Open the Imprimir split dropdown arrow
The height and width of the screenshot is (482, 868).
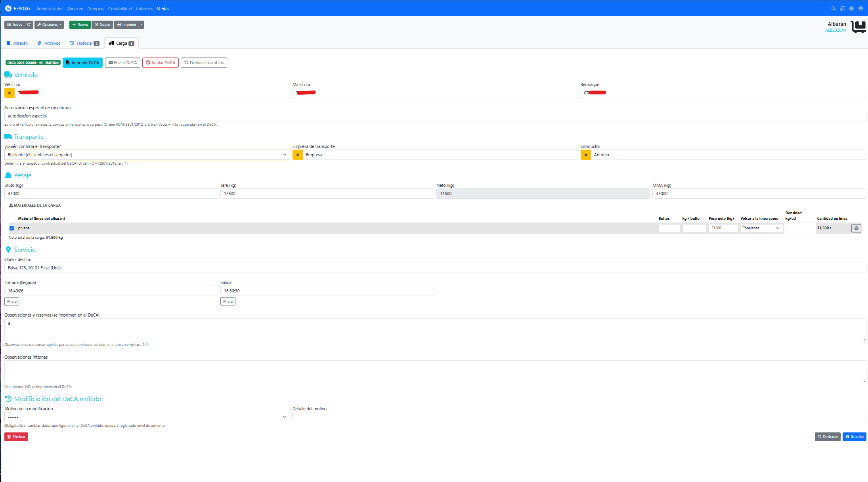[141, 25]
